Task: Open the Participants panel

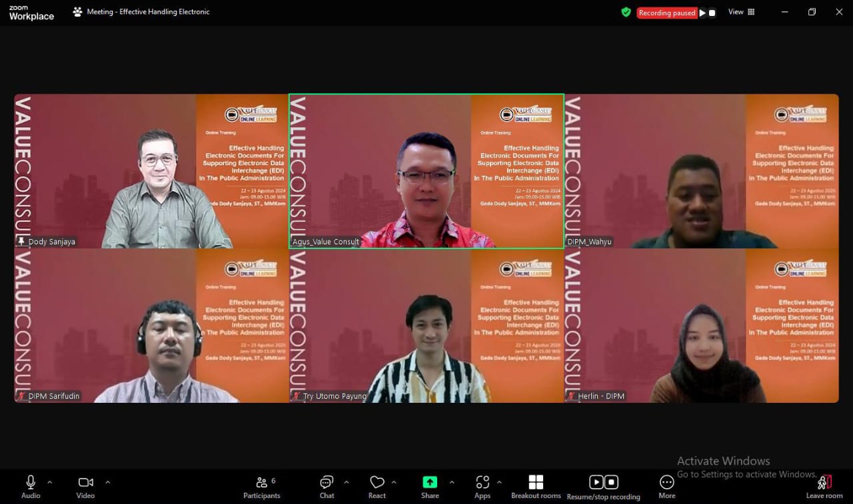Action: (262, 487)
